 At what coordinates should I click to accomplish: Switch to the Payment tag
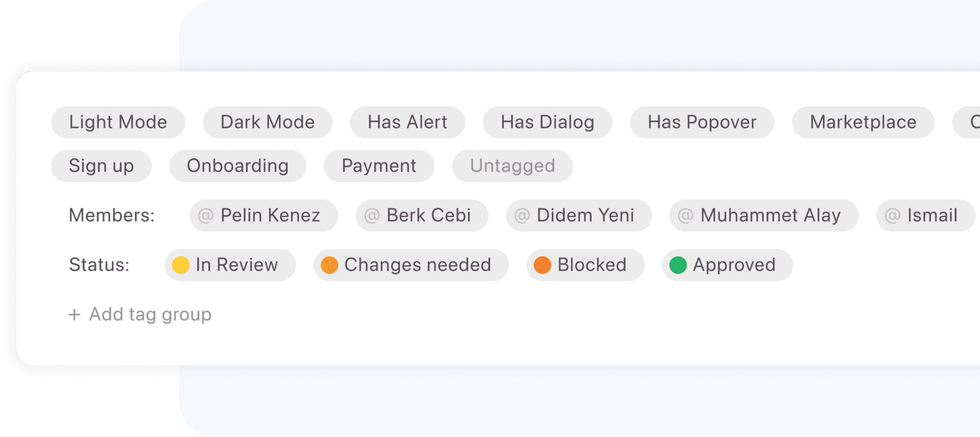pyautogui.click(x=379, y=165)
